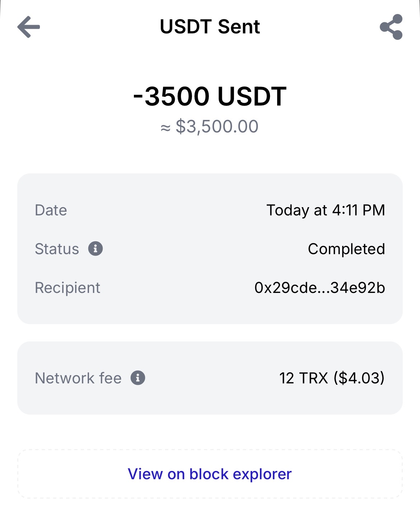Tap the ≈ $3,500.00 fiat value
Screen dimensions: 420x518
click(210, 126)
